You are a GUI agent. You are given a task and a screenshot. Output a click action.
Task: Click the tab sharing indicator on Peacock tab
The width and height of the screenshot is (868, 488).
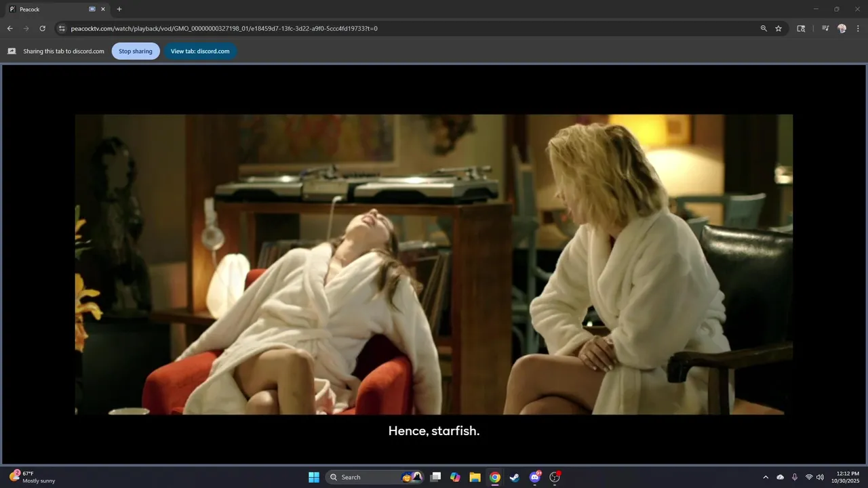pyautogui.click(x=92, y=9)
